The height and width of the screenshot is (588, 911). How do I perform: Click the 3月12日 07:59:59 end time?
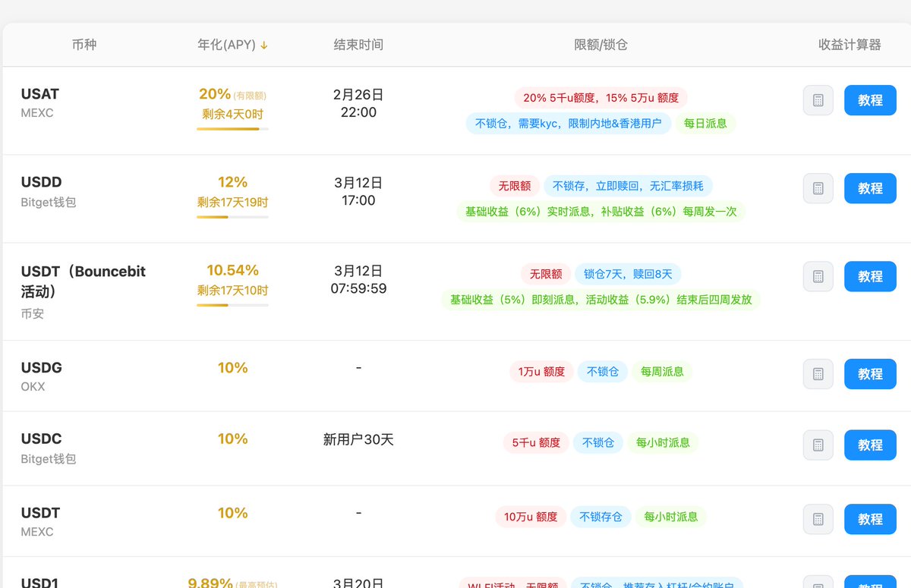tap(358, 279)
